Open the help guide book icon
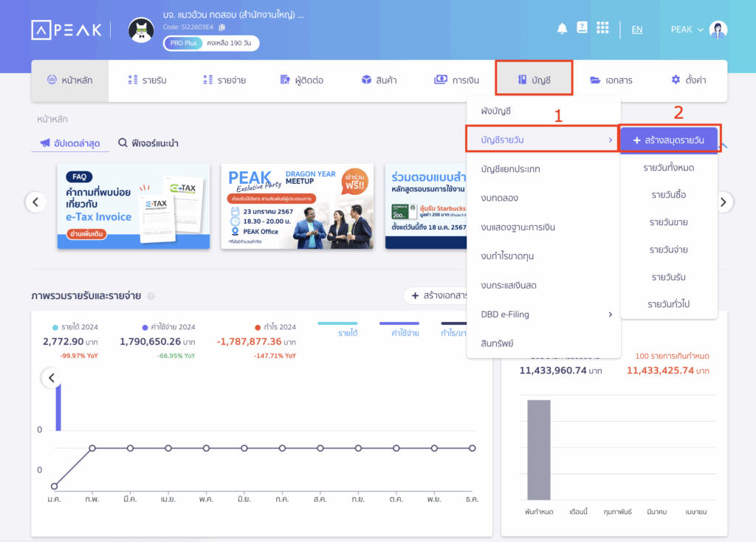The image size is (756, 542). [582, 28]
